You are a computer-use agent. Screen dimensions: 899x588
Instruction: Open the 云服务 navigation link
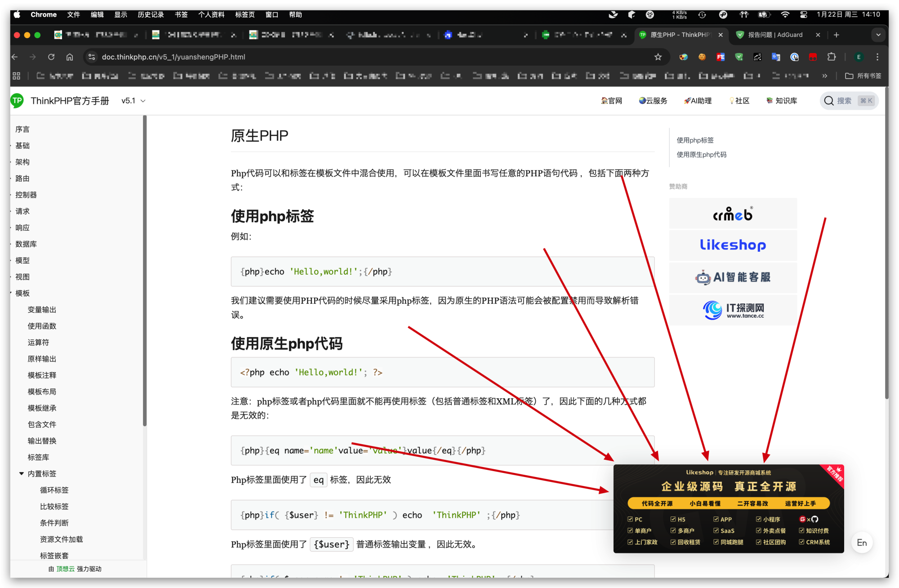653,101
